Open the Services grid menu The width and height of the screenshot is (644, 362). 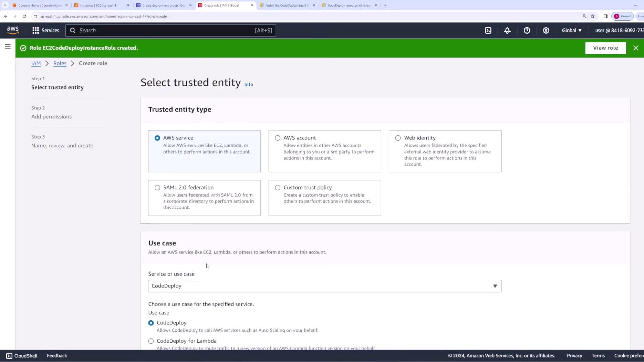[x=46, y=31]
